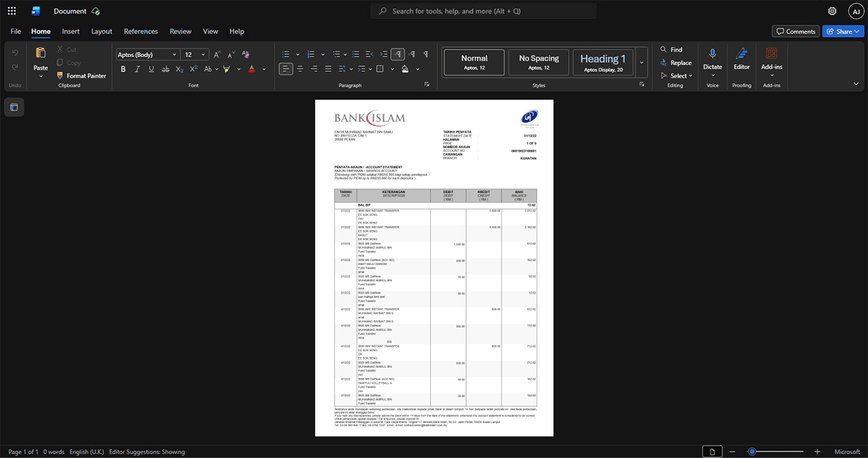Click Editor Suggestions: Showing in status bar
This screenshot has height=458, width=868.
147,452
